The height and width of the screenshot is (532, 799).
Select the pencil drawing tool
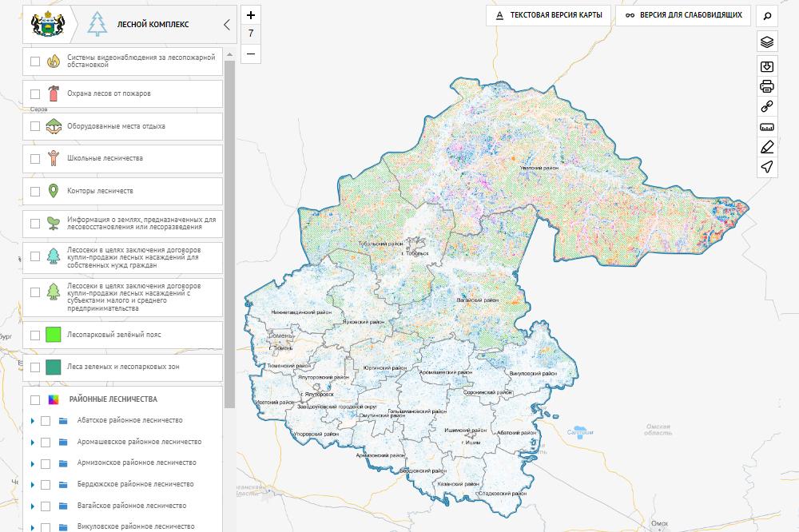[767, 147]
